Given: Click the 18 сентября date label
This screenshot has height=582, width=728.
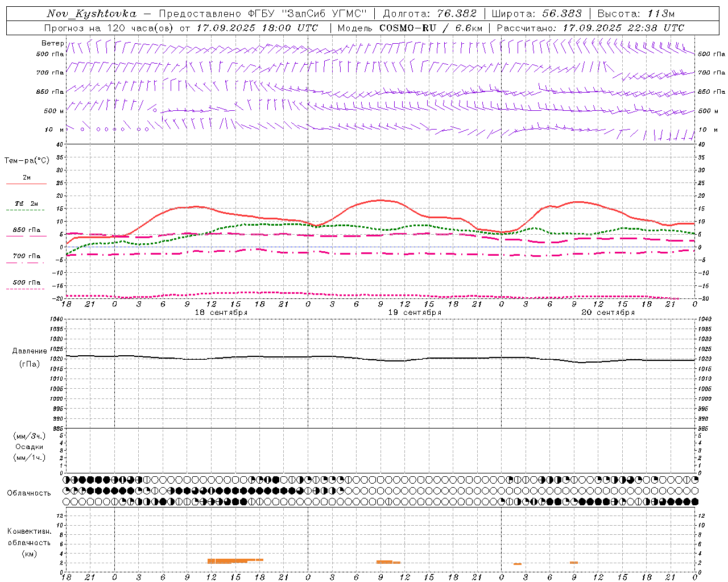Looking at the screenshot, I should coord(221,313).
